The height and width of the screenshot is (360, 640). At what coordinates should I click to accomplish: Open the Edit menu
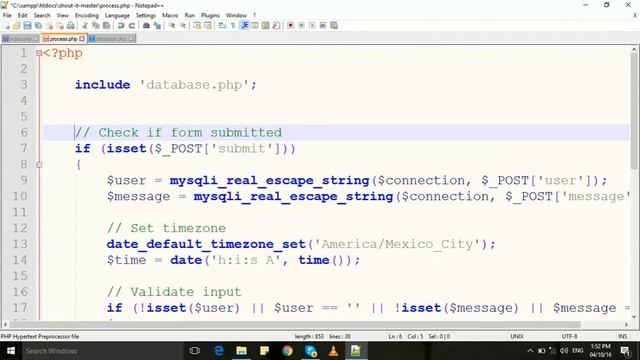coord(22,15)
